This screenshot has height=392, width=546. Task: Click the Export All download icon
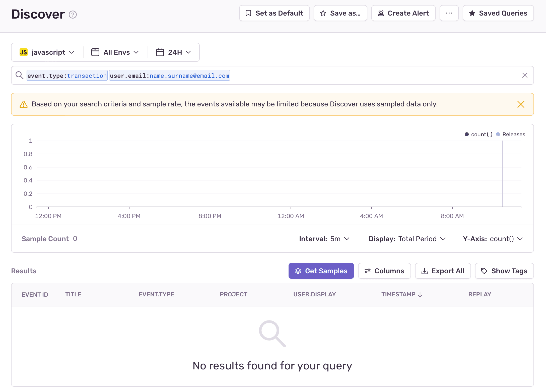[x=424, y=271]
